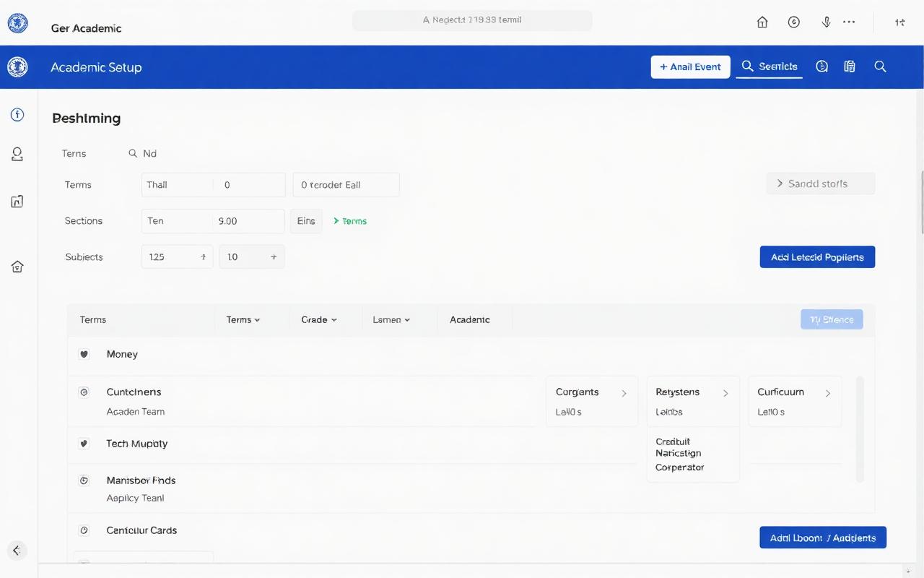Open the Seaniels tab in header
Screen dimensions: 924x578
click(770, 66)
